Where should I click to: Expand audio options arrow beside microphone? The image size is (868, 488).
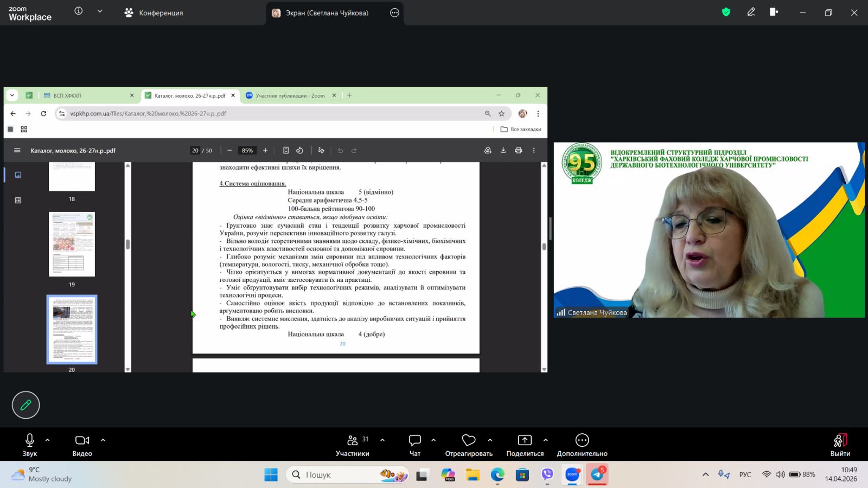48,440
